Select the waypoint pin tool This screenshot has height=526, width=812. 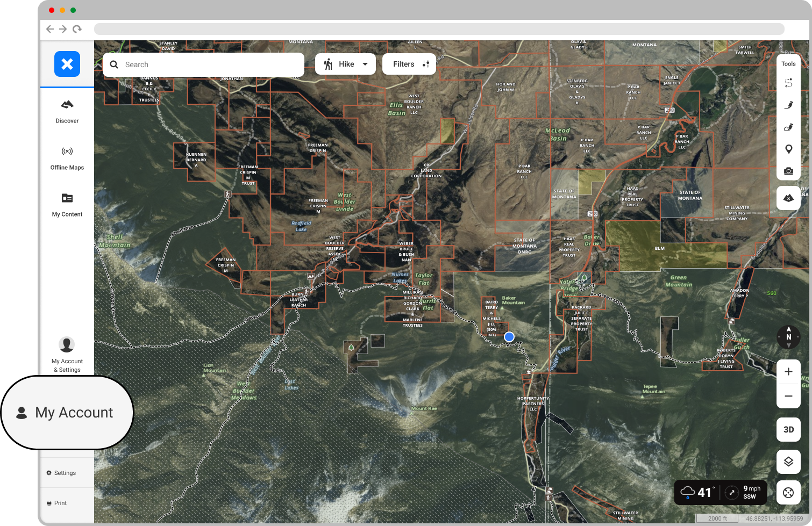[x=788, y=149]
